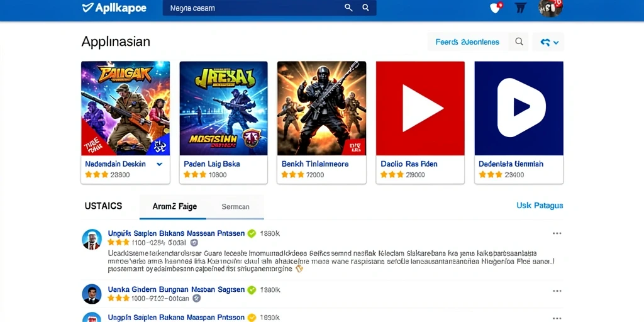
Task: Click the Daolio Ras Fiden title link
Action: pyautogui.click(x=409, y=164)
